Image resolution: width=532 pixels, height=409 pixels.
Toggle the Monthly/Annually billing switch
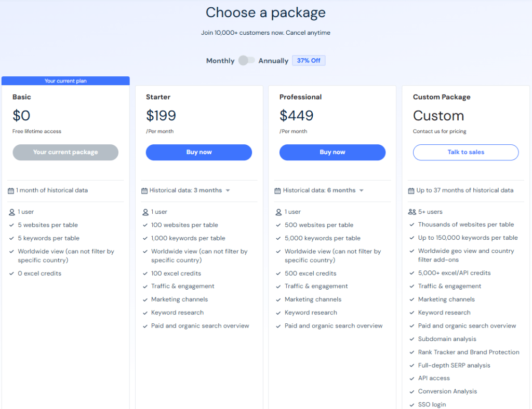point(246,60)
